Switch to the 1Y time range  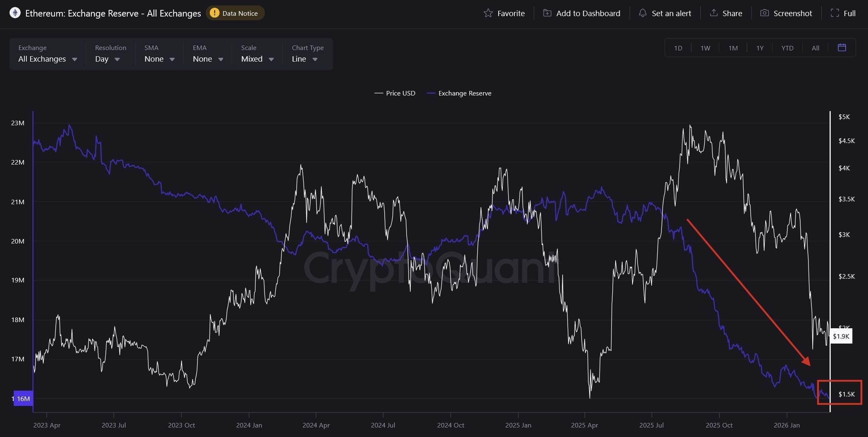pyautogui.click(x=760, y=48)
